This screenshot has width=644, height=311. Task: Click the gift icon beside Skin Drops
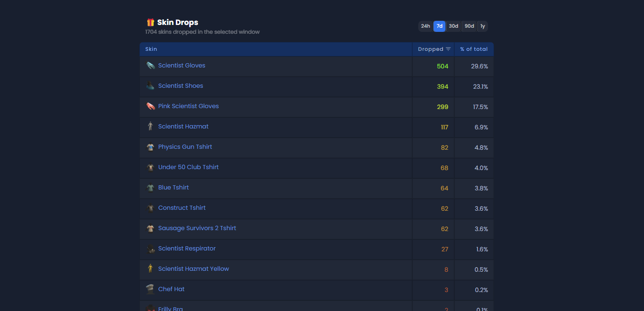click(150, 22)
